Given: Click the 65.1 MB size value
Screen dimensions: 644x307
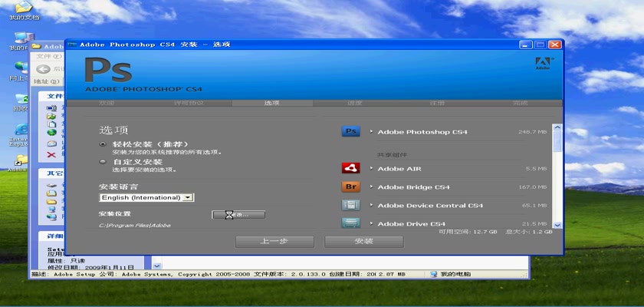Looking at the screenshot, I should 534,205.
